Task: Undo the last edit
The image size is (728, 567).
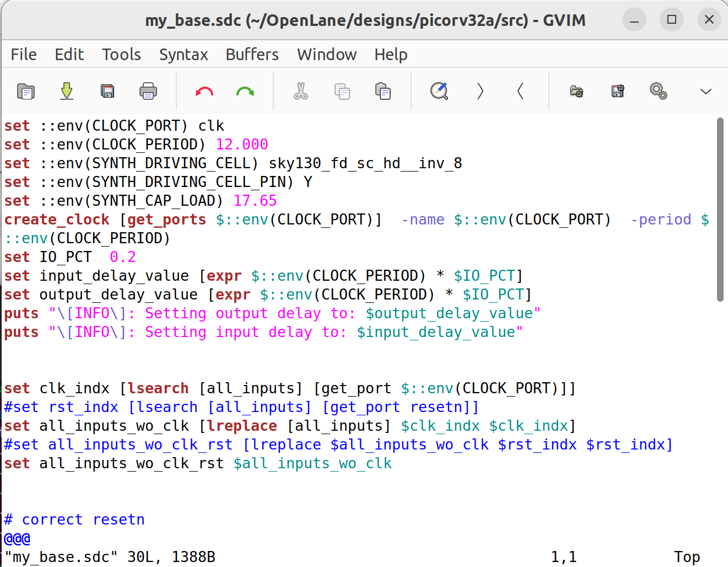Action: pos(204,91)
